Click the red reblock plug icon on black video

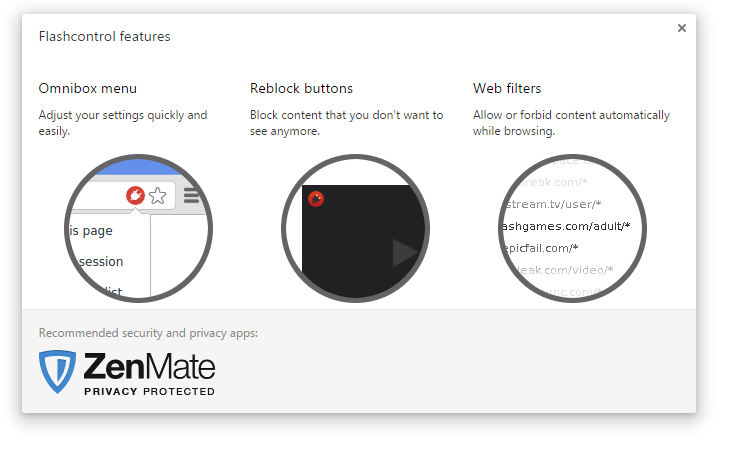[316, 199]
